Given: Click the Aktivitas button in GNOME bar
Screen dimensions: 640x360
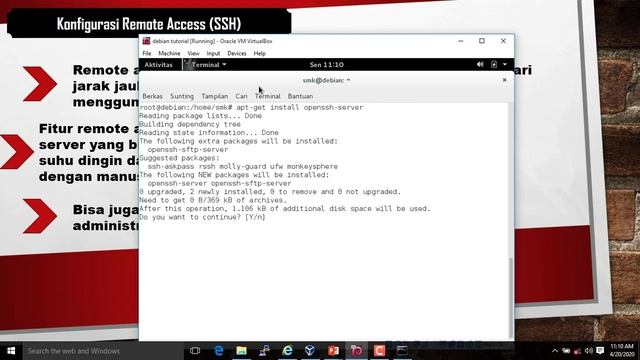Looking at the screenshot, I should [x=158, y=64].
